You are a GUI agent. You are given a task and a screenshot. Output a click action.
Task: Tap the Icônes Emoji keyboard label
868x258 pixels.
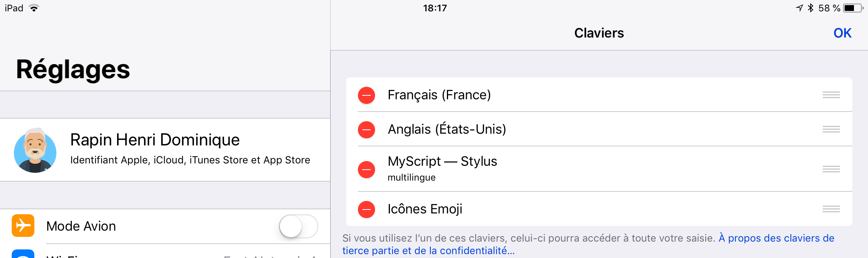pyautogui.click(x=425, y=209)
